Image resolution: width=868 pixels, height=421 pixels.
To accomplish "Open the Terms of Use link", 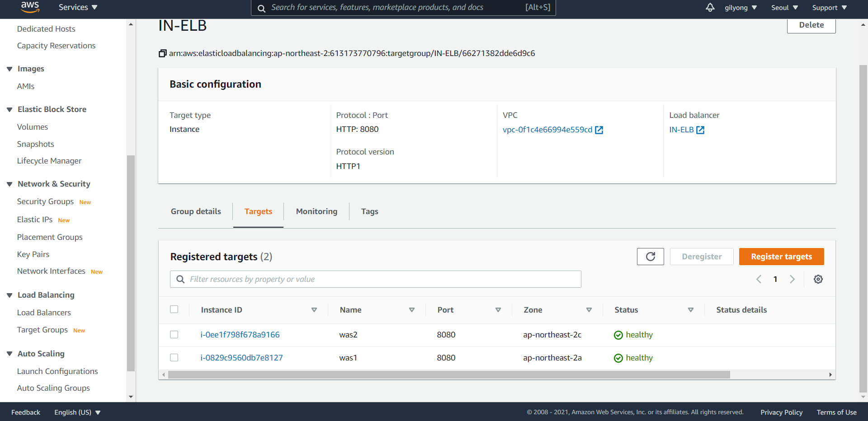I will pos(836,412).
